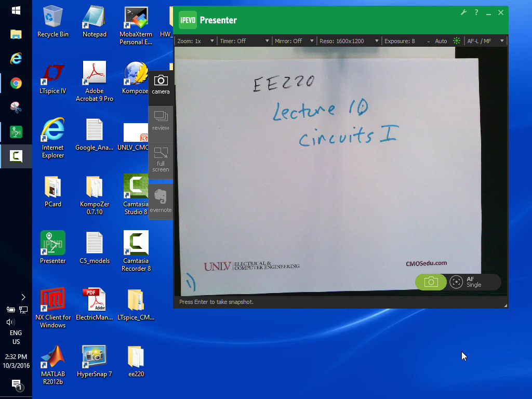Select the Camtasia Recorder 8 shortcut
The image size is (532, 399).
pos(136,251)
